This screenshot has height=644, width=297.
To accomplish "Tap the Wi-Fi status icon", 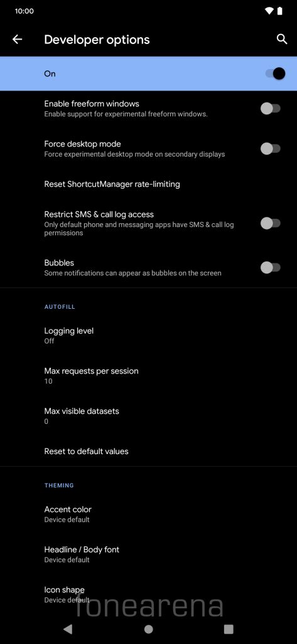I will point(269,11).
